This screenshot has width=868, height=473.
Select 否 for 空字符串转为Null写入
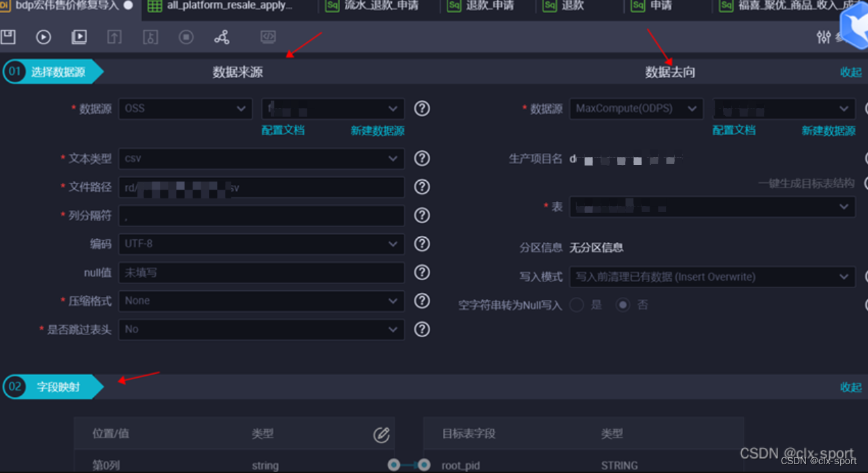click(622, 304)
